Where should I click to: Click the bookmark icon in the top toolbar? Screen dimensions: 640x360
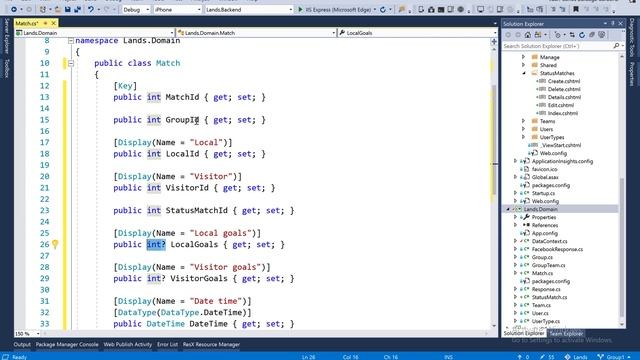coord(576,9)
